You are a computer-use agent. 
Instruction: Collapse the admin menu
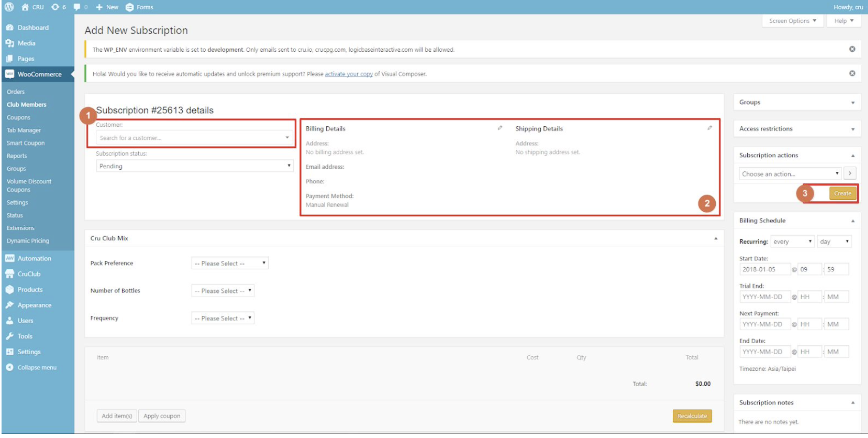tap(32, 367)
